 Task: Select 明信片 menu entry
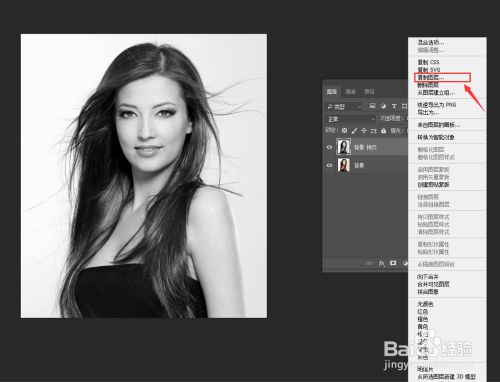425,369
